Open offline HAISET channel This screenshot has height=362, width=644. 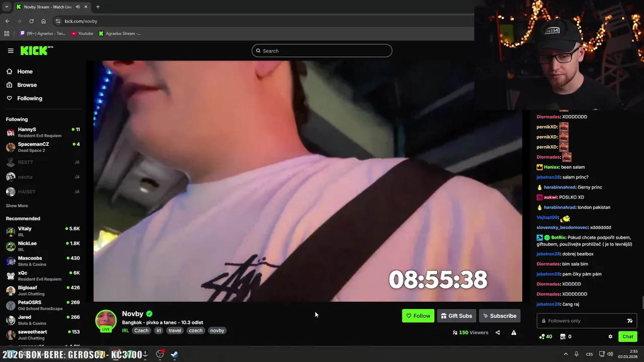tap(43, 192)
